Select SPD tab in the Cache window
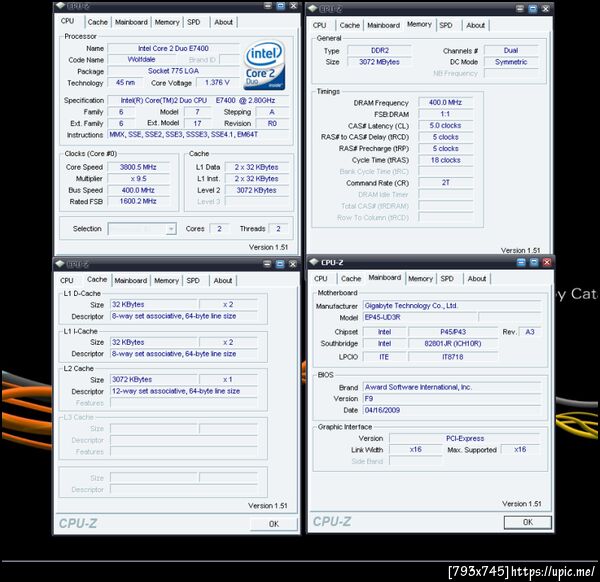 [x=193, y=280]
